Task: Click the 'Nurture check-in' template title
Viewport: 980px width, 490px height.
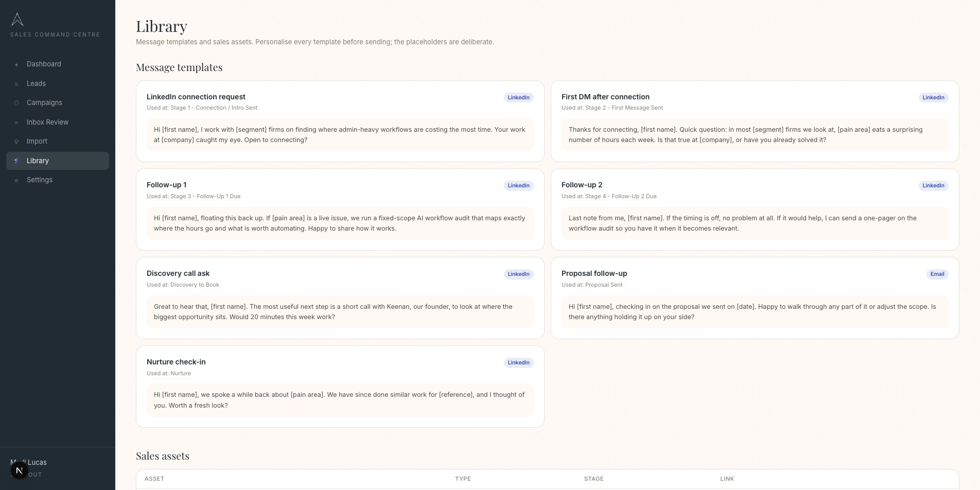Action: click(176, 362)
